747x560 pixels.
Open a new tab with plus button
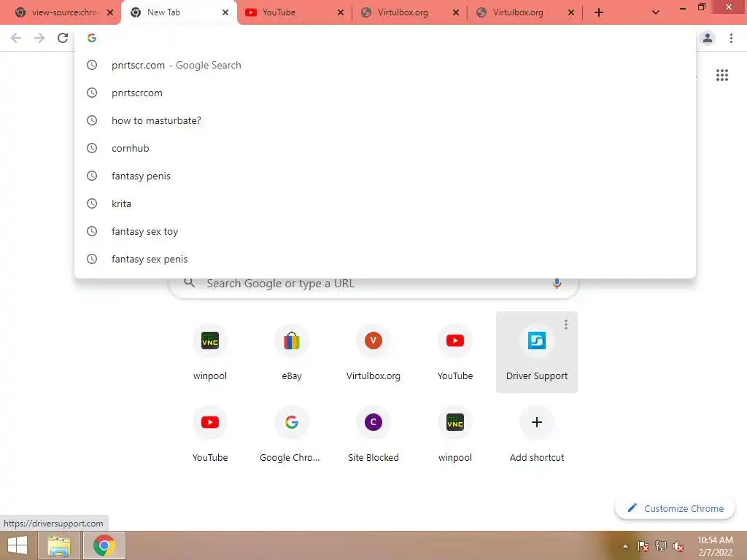(x=599, y=12)
